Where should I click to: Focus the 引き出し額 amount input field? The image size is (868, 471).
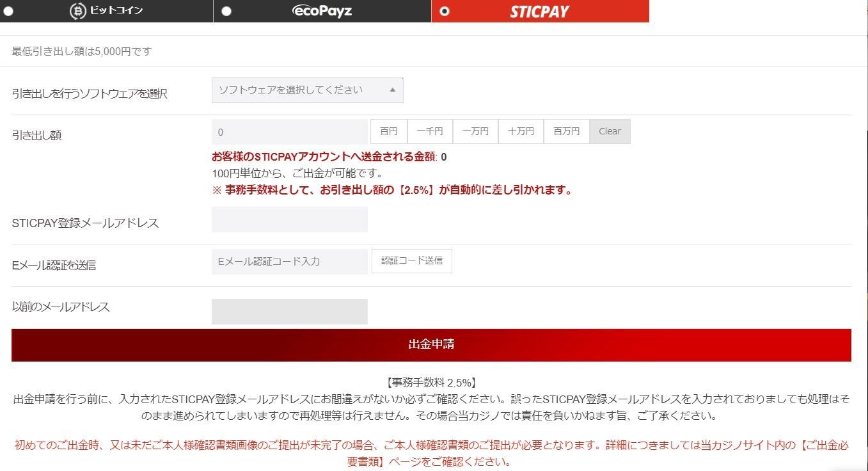pyautogui.click(x=290, y=132)
